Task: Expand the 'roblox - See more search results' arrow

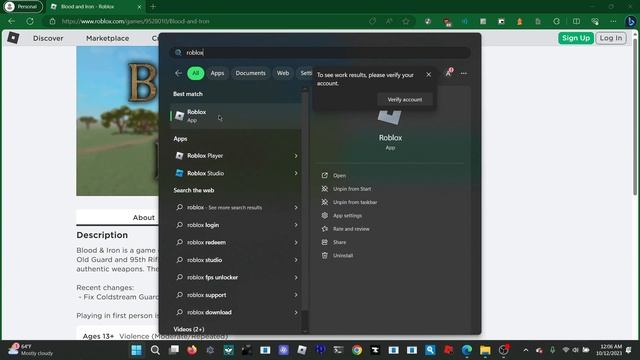Action: 296,207
